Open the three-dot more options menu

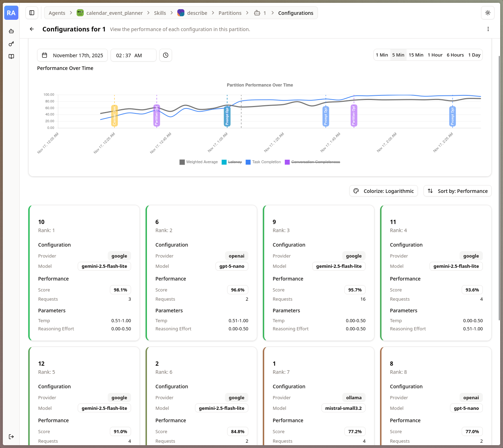488,29
